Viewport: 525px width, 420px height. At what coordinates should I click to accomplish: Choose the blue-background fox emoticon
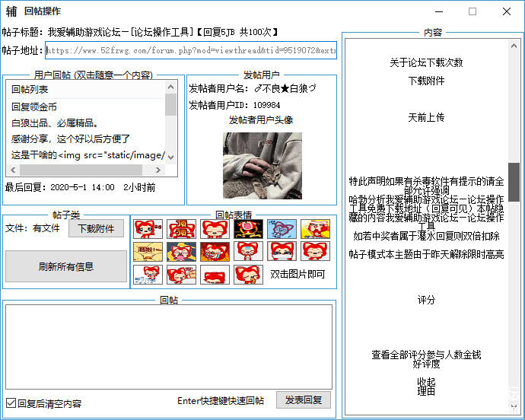click(x=282, y=229)
